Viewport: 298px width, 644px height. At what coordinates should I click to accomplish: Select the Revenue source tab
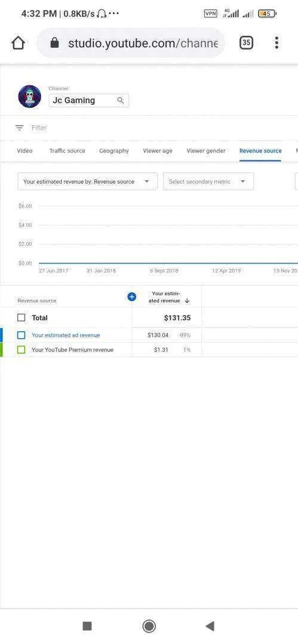(260, 151)
